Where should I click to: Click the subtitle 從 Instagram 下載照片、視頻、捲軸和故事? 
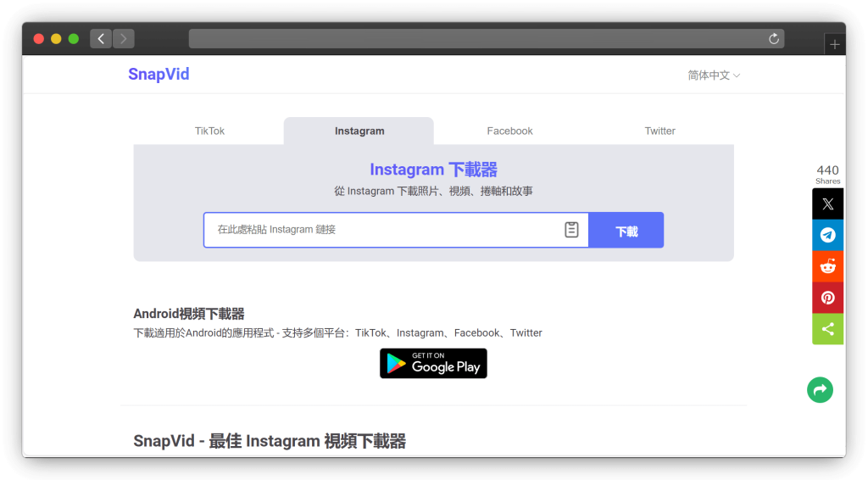tap(433, 191)
